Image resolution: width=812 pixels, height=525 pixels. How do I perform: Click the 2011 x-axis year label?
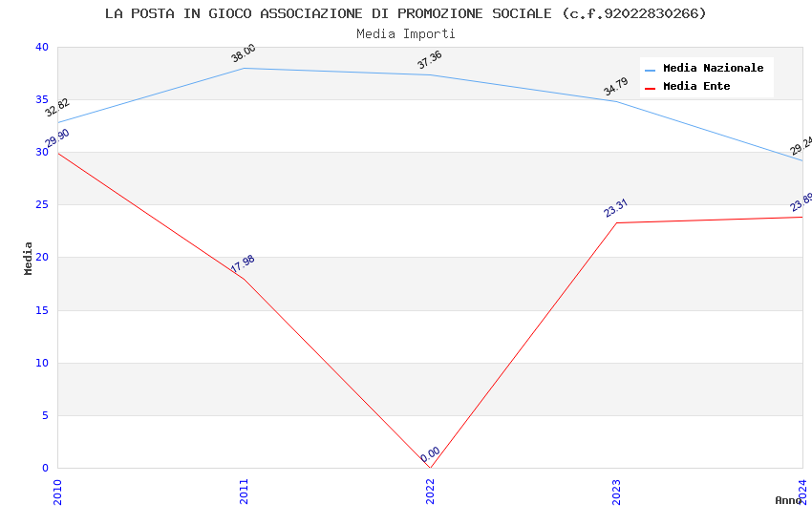click(x=244, y=491)
